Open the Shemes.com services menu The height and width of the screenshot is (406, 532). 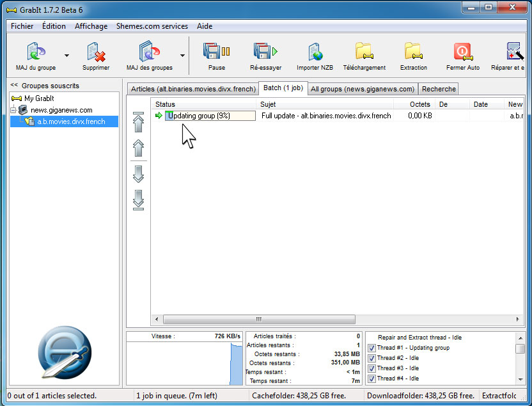(152, 26)
